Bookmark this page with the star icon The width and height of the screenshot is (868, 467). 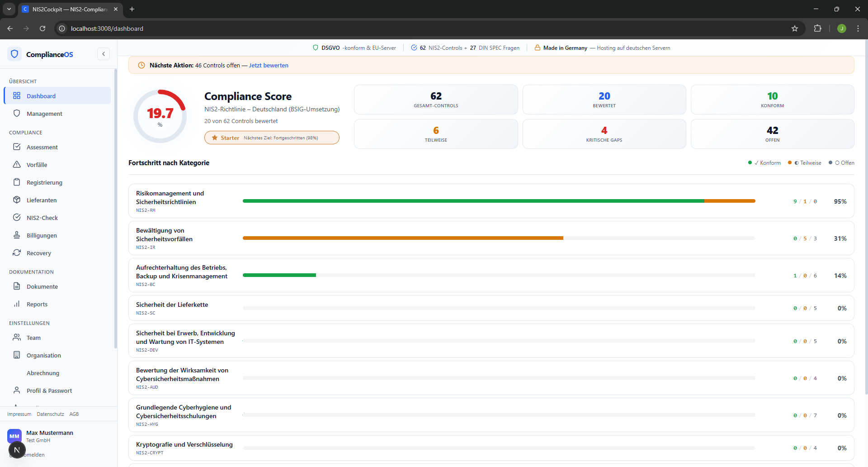(x=795, y=29)
